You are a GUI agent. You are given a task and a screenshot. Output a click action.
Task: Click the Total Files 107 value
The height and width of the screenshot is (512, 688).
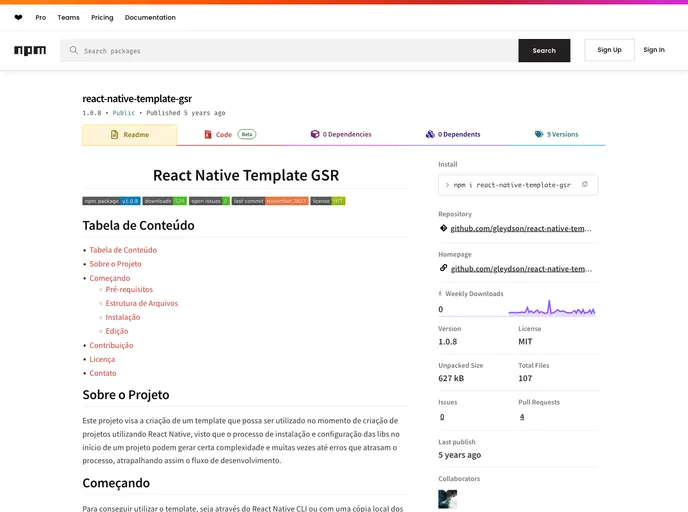click(525, 378)
